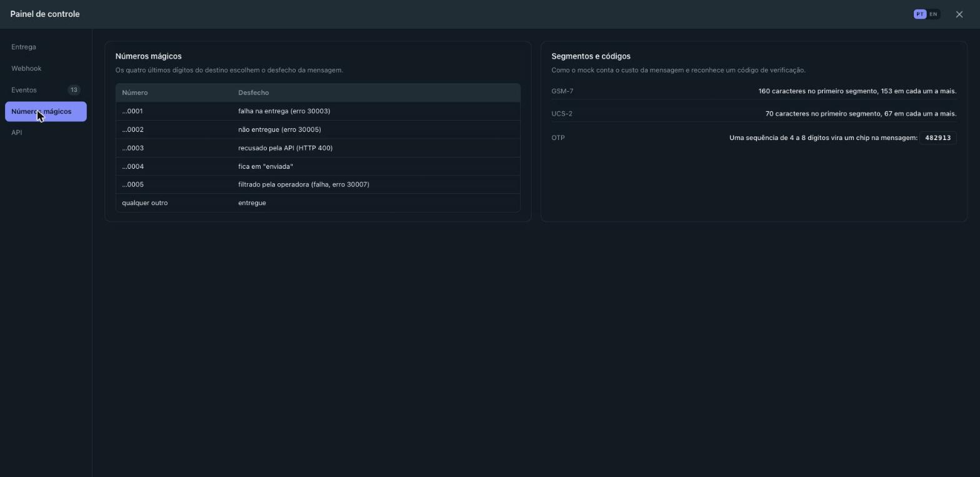
Task: Click the 'entregue' outcome cell
Action: 252,203
